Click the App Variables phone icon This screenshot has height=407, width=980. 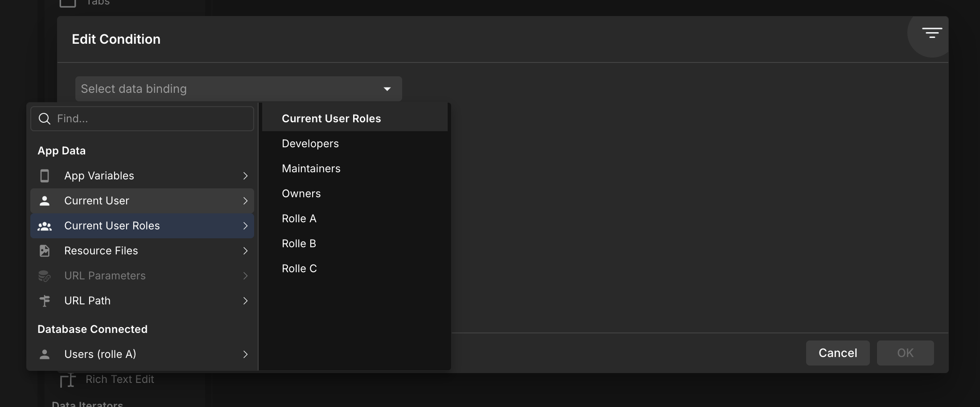pos(45,176)
